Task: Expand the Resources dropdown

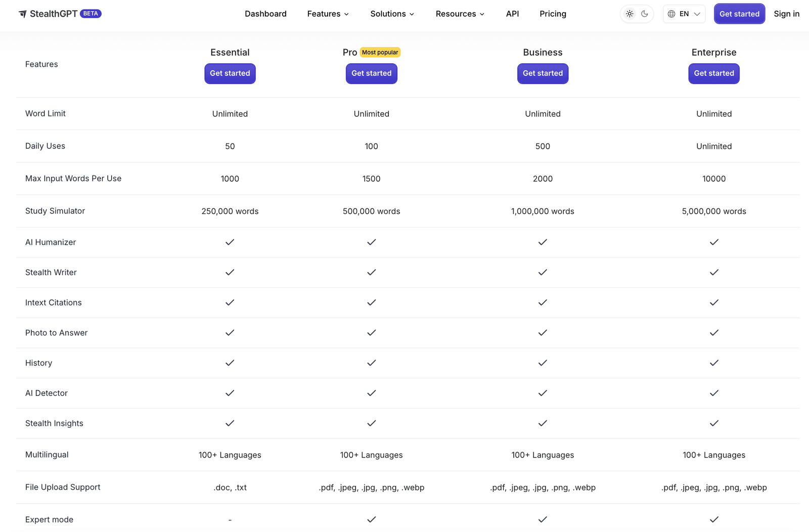Action: pyautogui.click(x=460, y=14)
